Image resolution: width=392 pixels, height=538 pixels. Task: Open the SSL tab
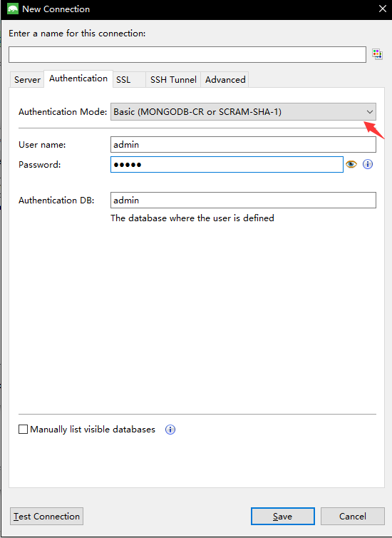129,80
